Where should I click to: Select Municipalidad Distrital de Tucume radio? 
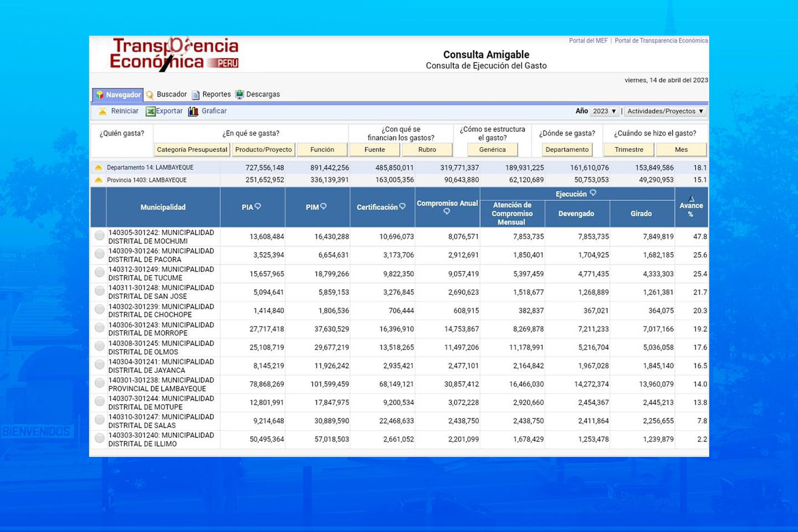coord(100,273)
